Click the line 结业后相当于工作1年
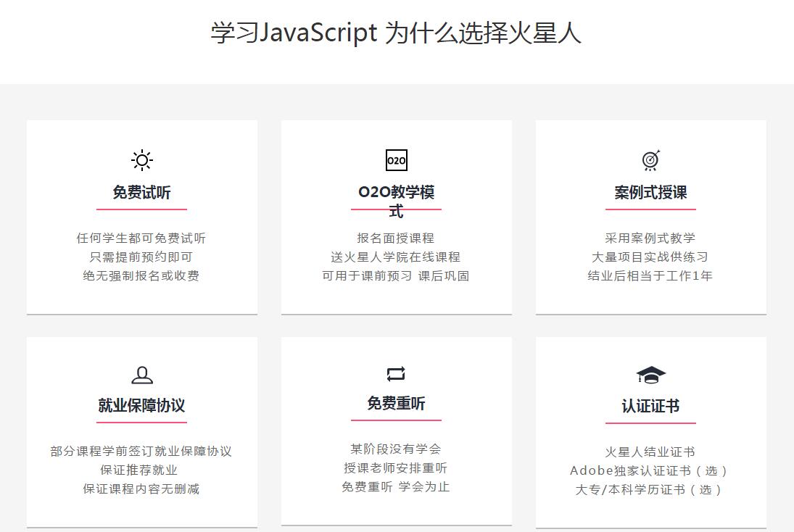The width and height of the screenshot is (794, 532). pyautogui.click(x=650, y=275)
